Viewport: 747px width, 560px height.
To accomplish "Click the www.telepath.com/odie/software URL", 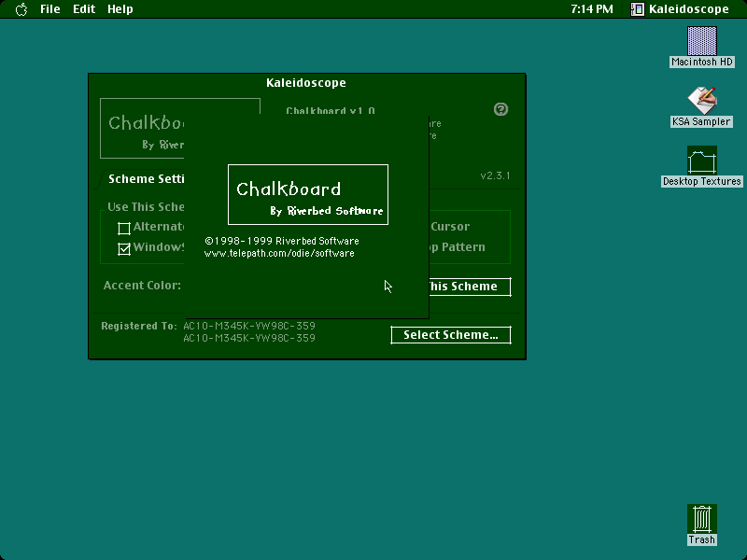I will [279, 253].
